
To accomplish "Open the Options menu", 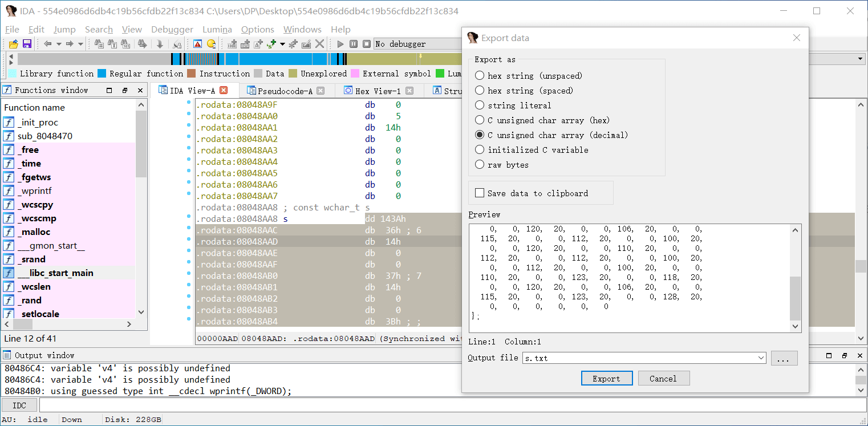I will click(x=257, y=29).
